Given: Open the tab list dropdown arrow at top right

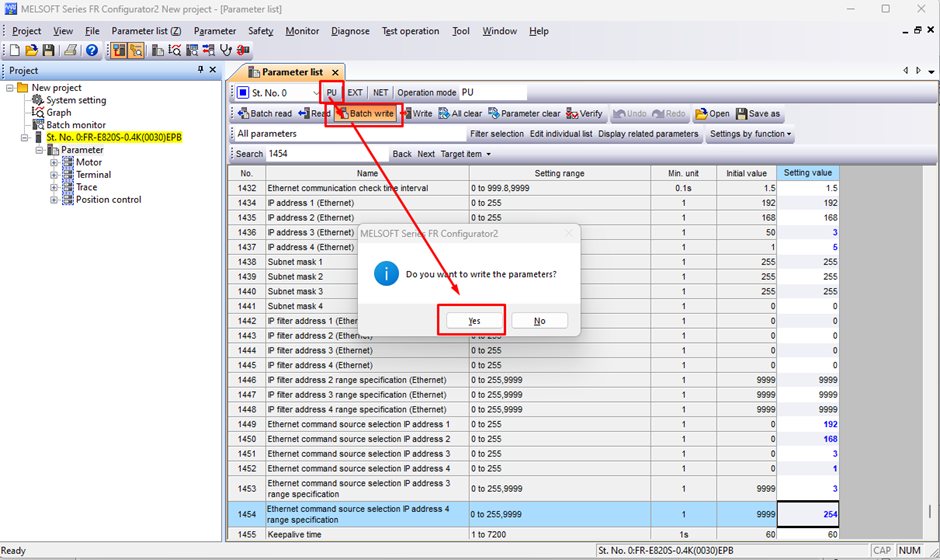Looking at the screenshot, I should [931, 71].
